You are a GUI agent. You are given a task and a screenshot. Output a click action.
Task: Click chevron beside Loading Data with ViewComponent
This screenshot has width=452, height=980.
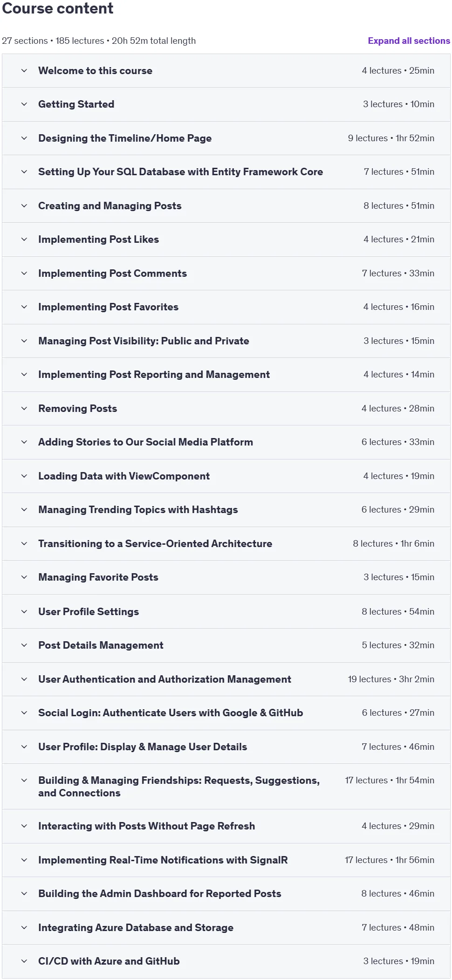[24, 476]
